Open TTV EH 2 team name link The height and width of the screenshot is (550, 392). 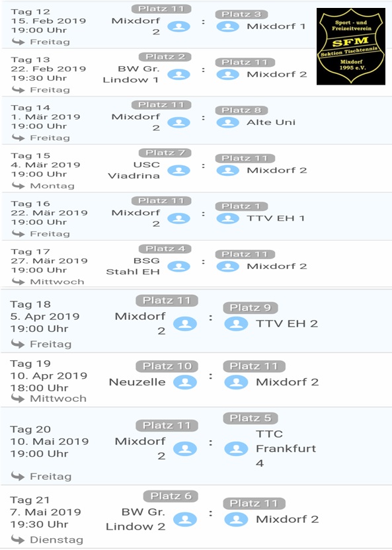(x=287, y=323)
